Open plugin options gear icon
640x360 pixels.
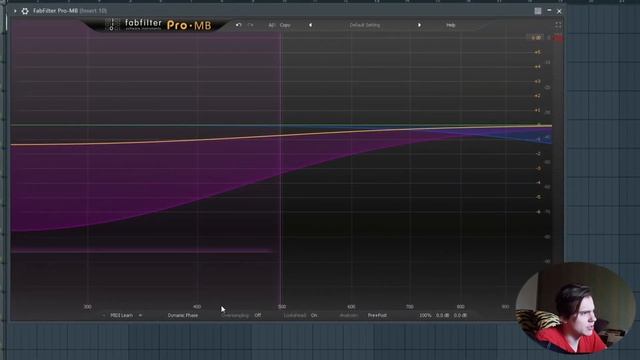coord(25,11)
